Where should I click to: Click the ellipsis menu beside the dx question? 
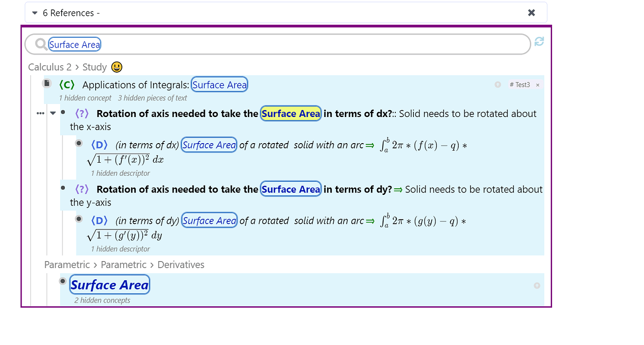41,113
